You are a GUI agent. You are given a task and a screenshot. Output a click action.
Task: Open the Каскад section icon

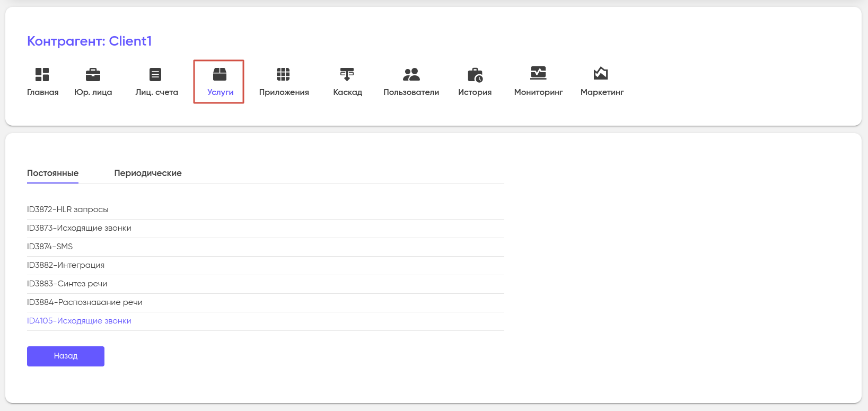point(347,74)
